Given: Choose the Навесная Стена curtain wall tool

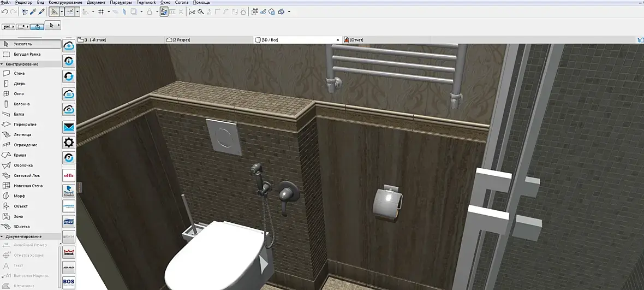Looking at the screenshot, I should pyautogui.click(x=31, y=186).
